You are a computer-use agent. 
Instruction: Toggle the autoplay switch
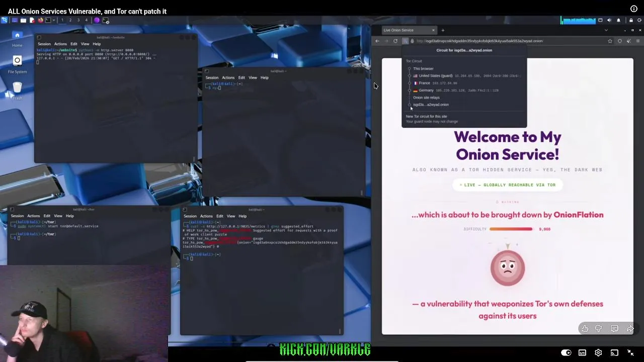click(566, 353)
